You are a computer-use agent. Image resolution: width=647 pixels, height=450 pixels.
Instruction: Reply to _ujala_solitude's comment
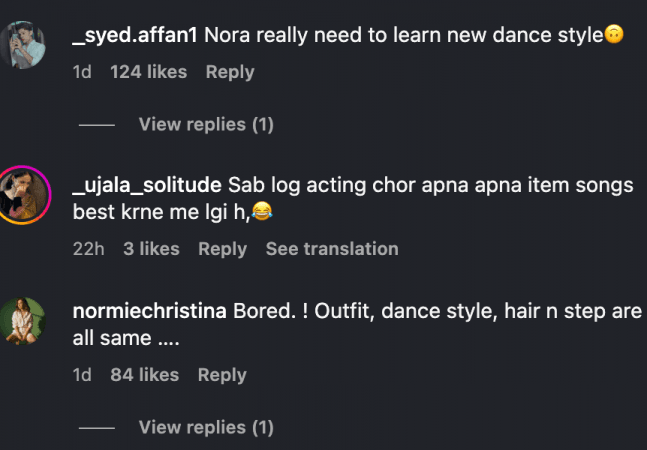coord(222,249)
